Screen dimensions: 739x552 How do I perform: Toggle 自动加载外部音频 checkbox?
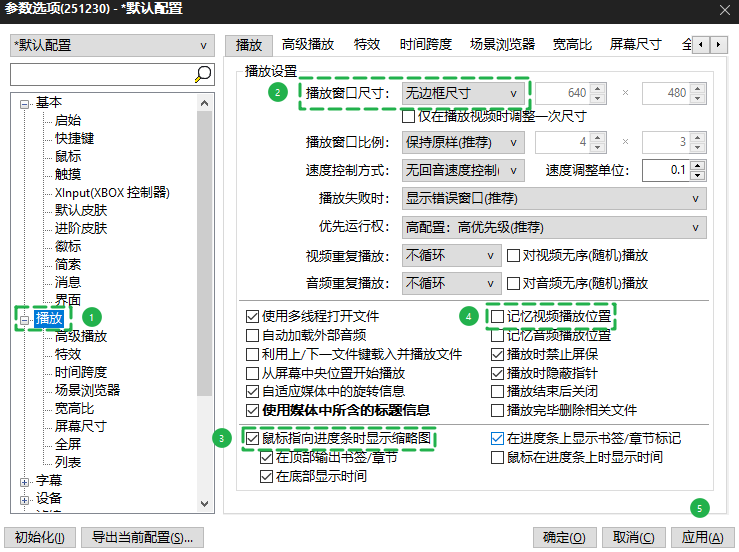[x=252, y=335]
